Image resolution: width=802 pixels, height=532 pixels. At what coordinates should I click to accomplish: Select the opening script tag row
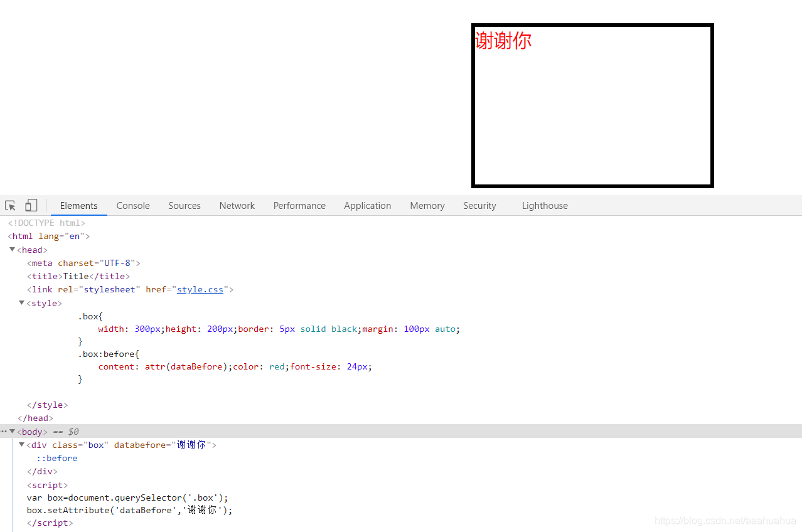coord(47,486)
